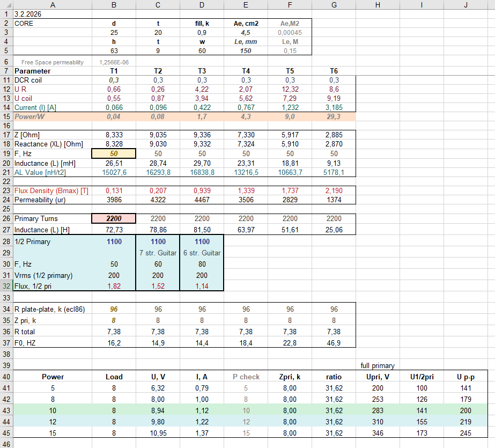Select the Flux Density value 2,190

tap(334, 190)
